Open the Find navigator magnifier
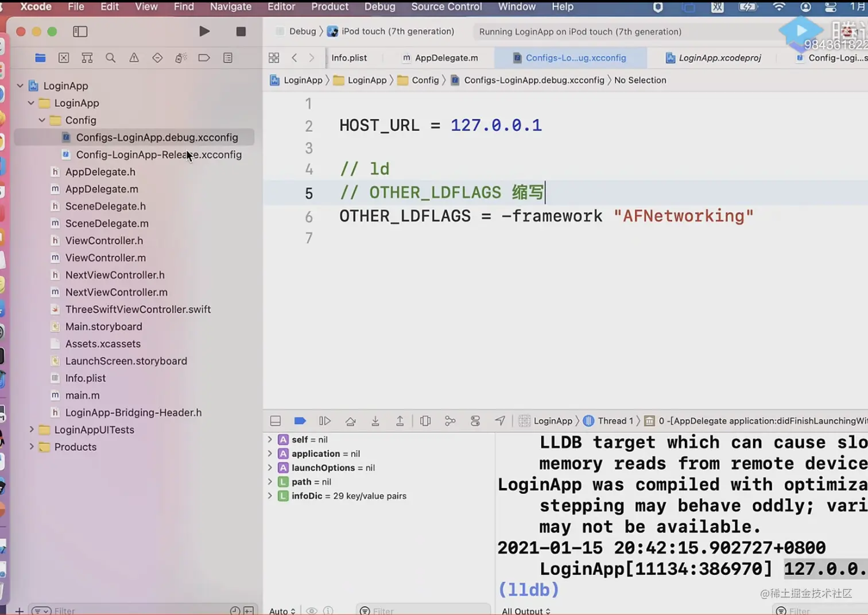Image resolution: width=868 pixels, height=615 pixels. 111,58
